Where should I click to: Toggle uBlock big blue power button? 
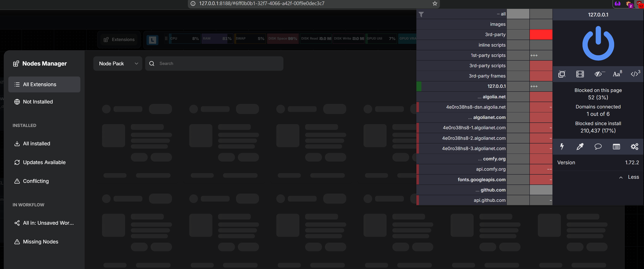[x=598, y=43]
